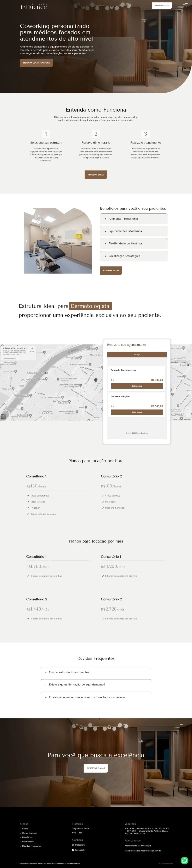The image size is (192, 868).
Task: Show previous photo with carousel left arrow
Action: (x=27, y=241)
